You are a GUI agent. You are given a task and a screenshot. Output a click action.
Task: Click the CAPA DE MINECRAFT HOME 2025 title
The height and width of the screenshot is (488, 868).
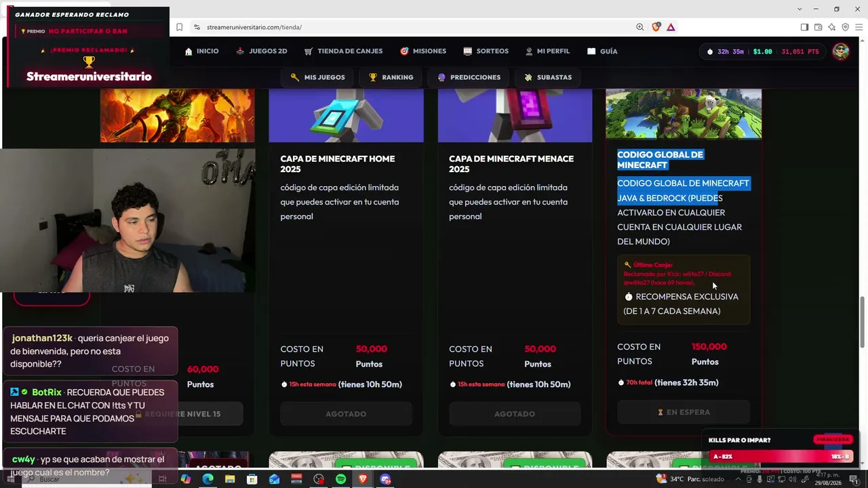[338, 163]
